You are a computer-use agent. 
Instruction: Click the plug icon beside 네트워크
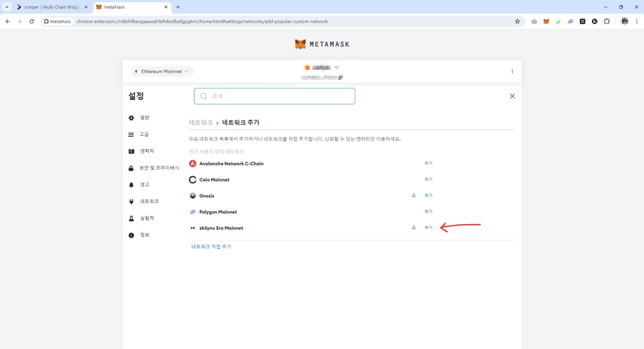[131, 202]
